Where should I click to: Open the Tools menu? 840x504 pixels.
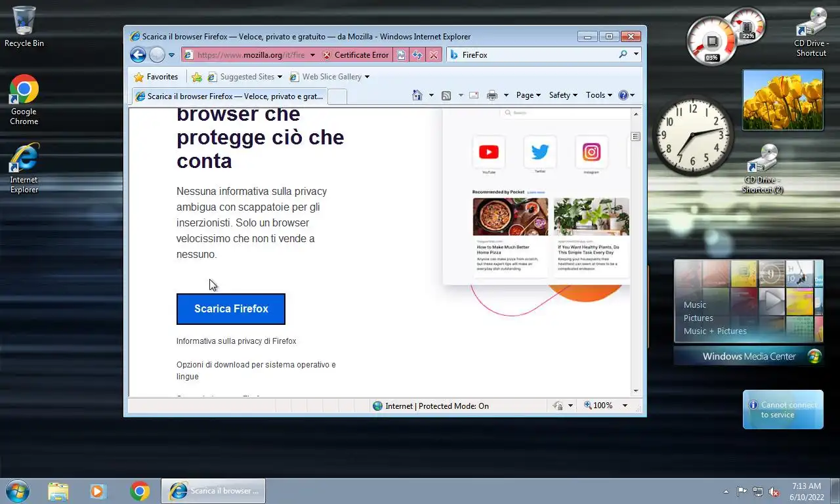[x=598, y=95]
